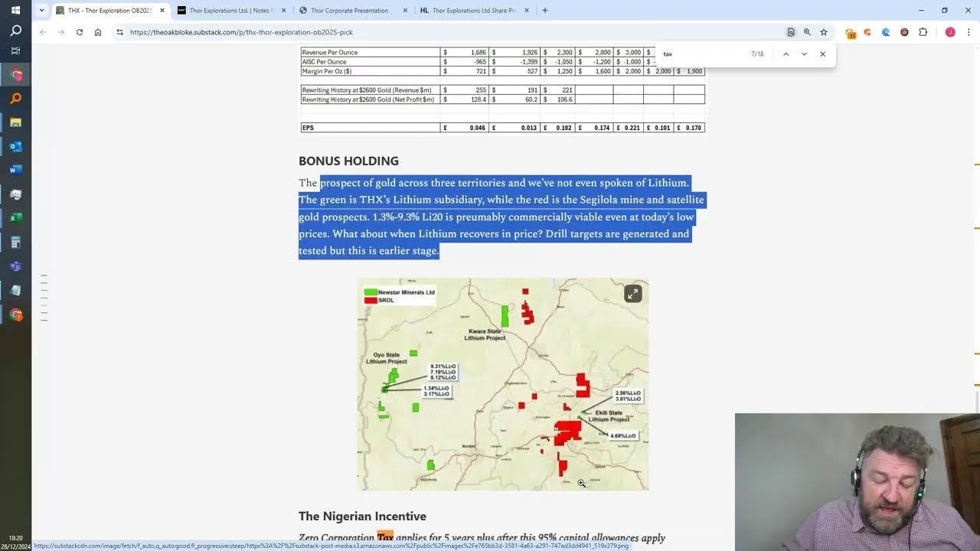This screenshot has height=551, width=980.
Task: Open the Windows Start menu
Action: 15,11
